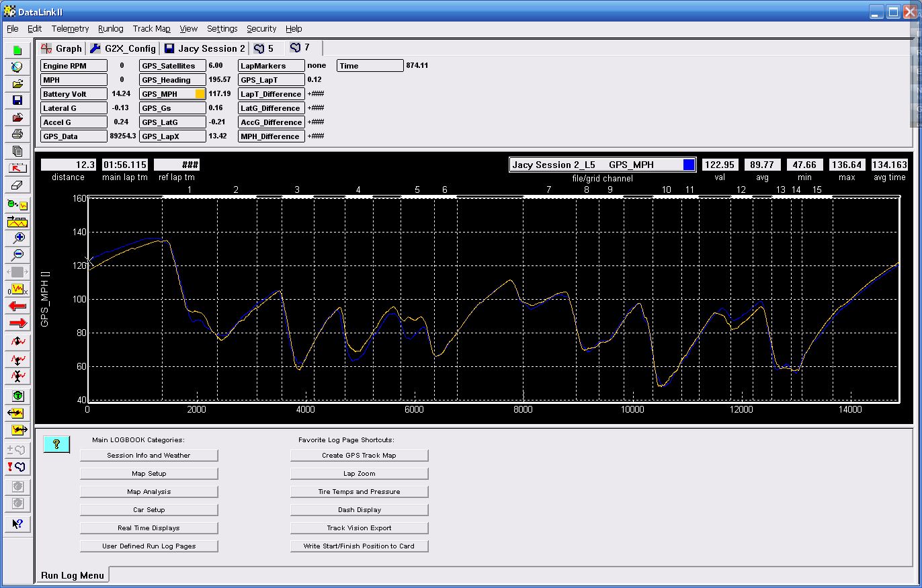The image size is (922, 588).
Task: Open Session Info and Weather
Action: coord(149,455)
